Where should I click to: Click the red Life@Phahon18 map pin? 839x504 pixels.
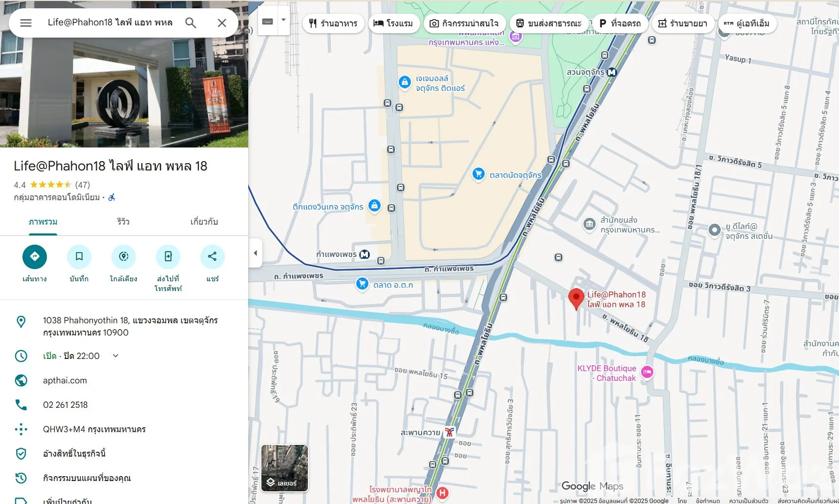point(576,298)
